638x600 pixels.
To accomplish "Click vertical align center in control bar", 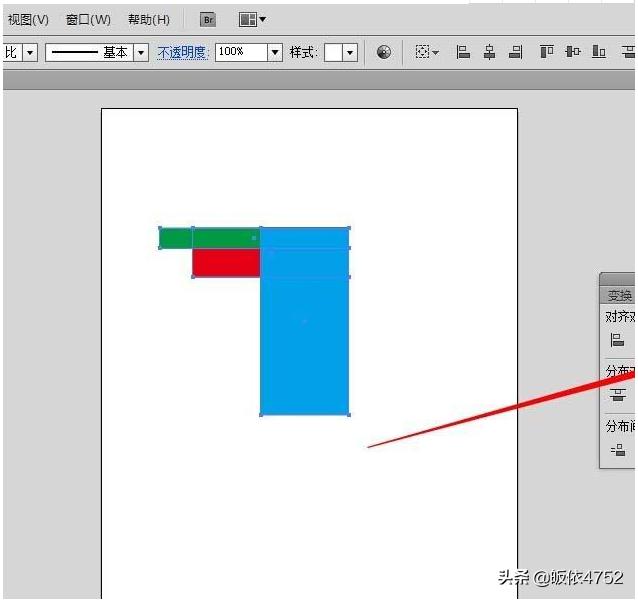I will pyautogui.click(x=573, y=52).
